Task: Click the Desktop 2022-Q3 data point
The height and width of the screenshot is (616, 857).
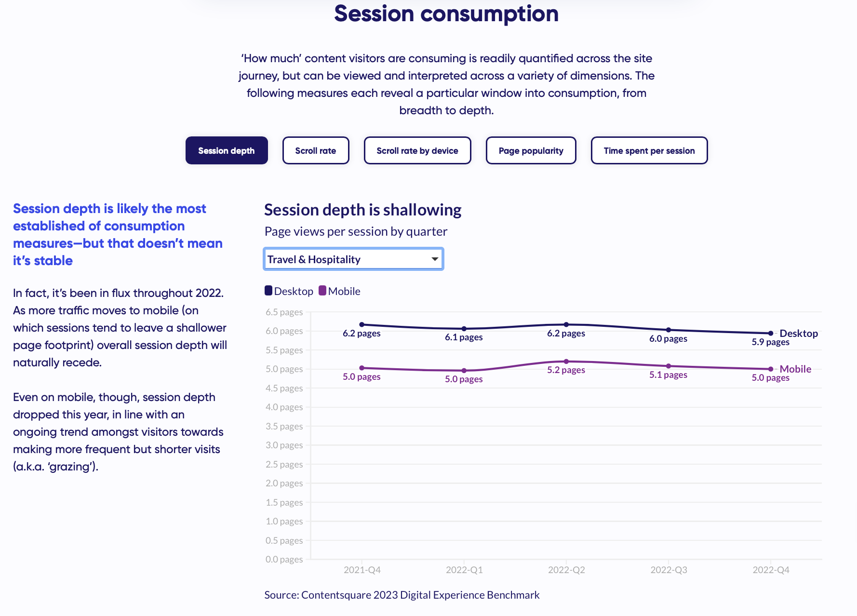Action: click(669, 330)
